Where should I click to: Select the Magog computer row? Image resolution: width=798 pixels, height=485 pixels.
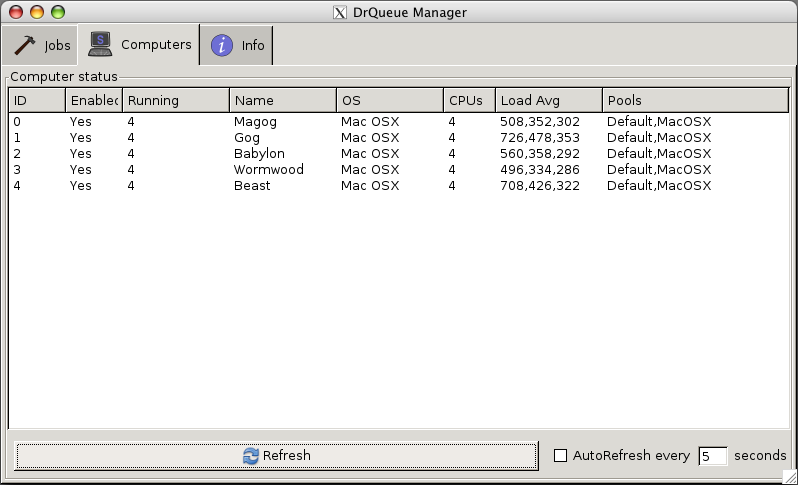pyautogui.click(x=399, y=122)
